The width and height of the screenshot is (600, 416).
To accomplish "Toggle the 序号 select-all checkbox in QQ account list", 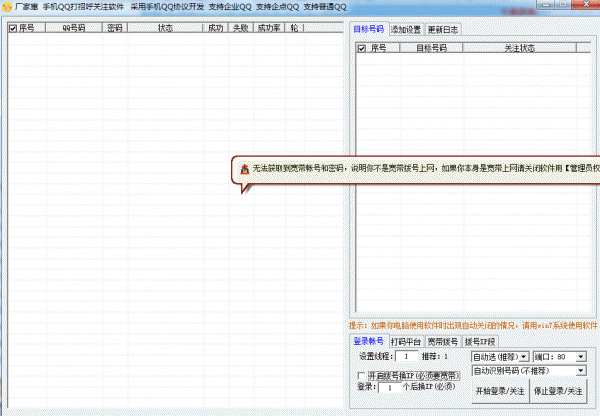I will click(13, 28).
